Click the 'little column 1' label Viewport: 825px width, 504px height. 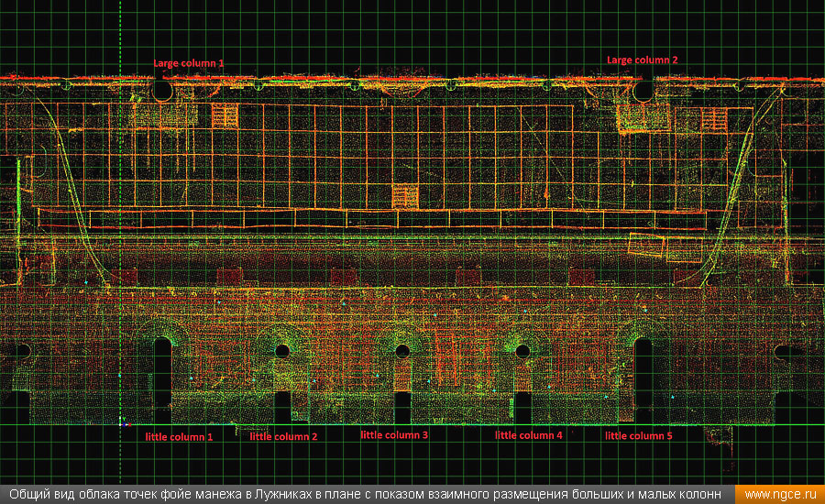click(x=179, y=437)
